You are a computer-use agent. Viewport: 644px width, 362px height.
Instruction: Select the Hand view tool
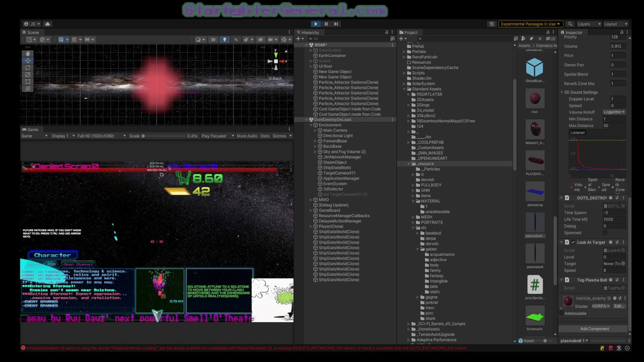[28, 54]
